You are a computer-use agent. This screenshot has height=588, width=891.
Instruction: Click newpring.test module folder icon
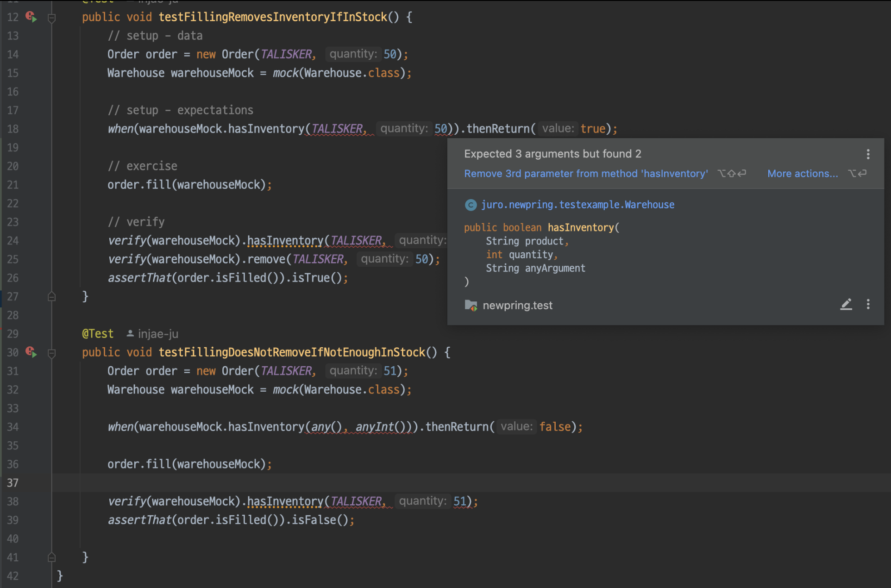coord(471,306)
